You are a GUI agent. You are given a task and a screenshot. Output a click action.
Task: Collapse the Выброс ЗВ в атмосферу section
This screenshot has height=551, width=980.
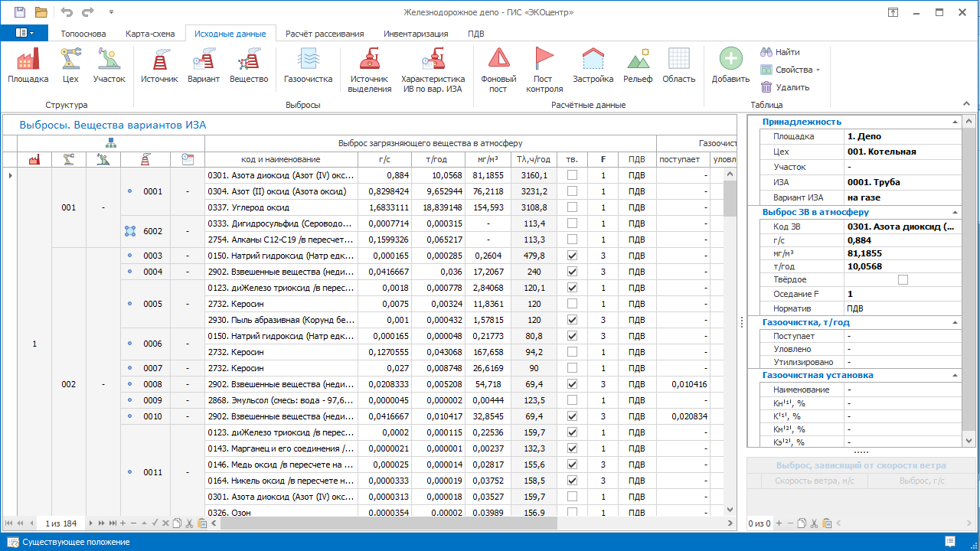click(x=954, y=212)
